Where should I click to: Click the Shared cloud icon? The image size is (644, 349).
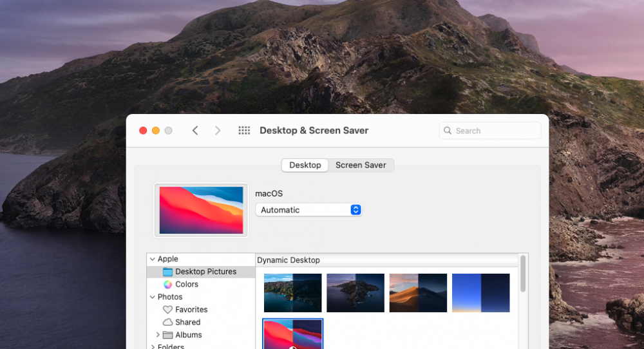point(167,323)
